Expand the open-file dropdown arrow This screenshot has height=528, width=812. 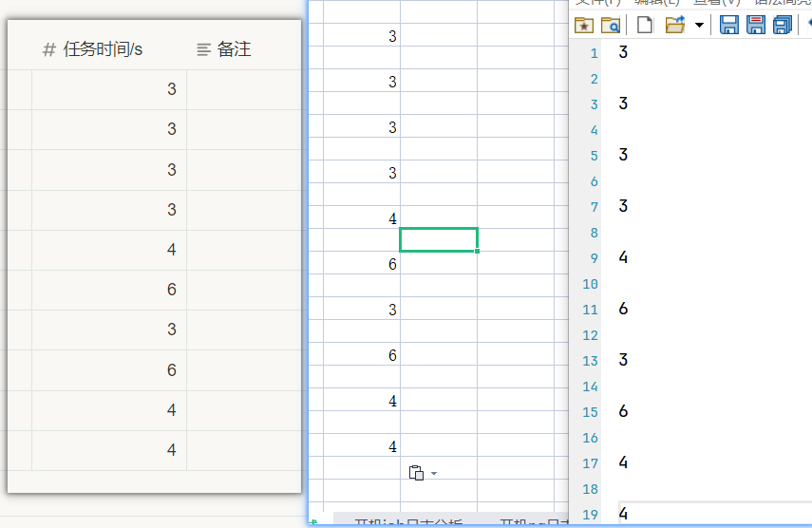click(699, 25)
